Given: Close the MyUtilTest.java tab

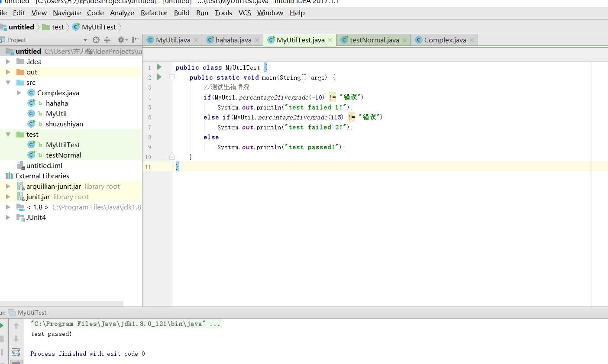Looking at the screenshot, I should [330, 40].
